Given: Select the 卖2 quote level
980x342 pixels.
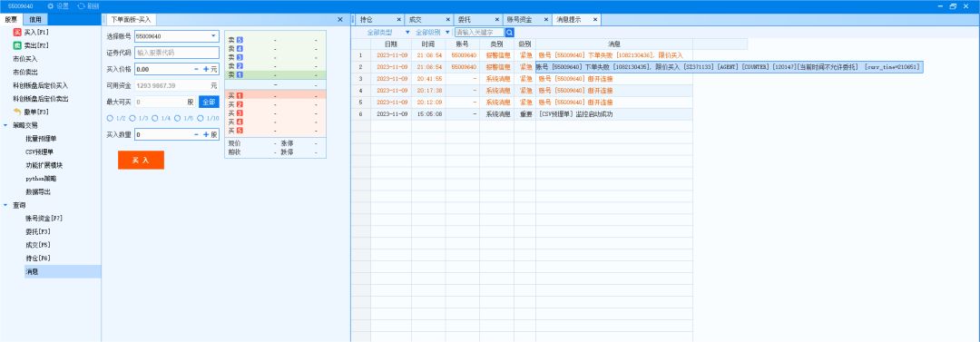Looking at the screenshot, I should 275,65.
